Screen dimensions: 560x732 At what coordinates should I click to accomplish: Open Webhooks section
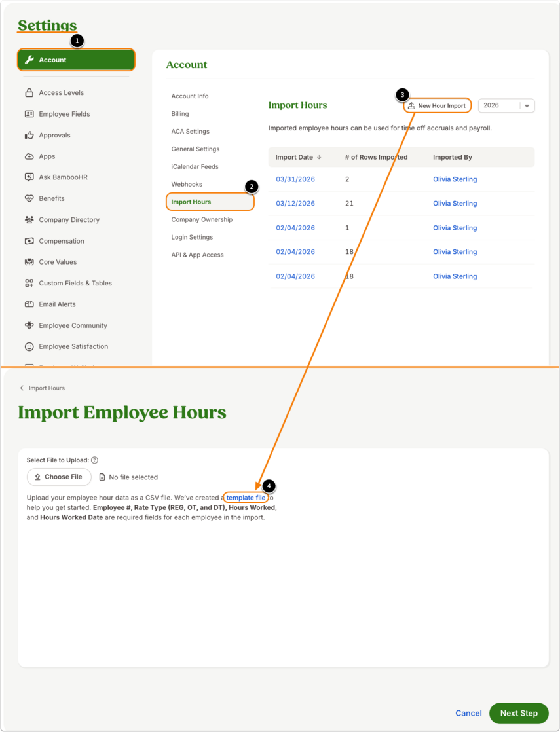[x=187, y=185]
